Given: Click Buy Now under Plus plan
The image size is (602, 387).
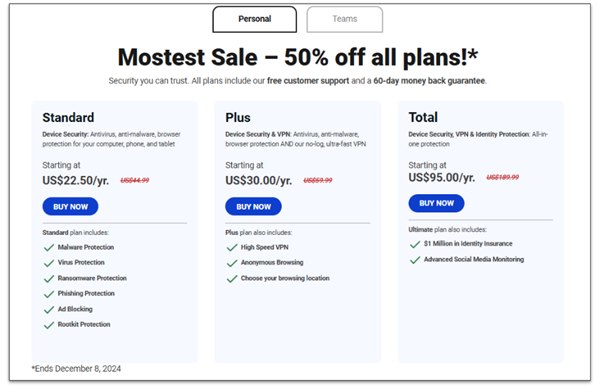Looking at the screenshot, I should pyautogui.click(x=253, y=207).
